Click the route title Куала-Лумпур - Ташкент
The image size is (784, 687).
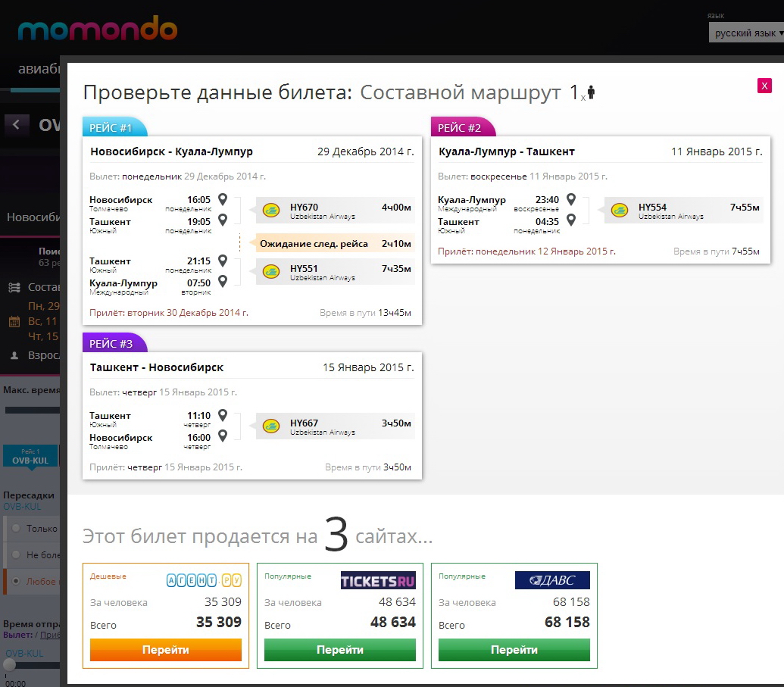pyautogui.click(x=507, y=151)
